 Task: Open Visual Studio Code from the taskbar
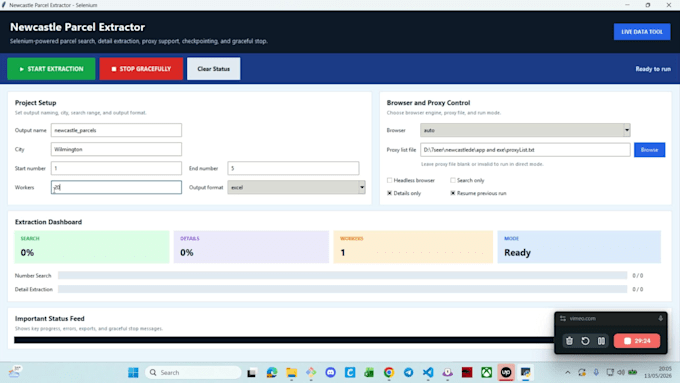tap(428, 373)
